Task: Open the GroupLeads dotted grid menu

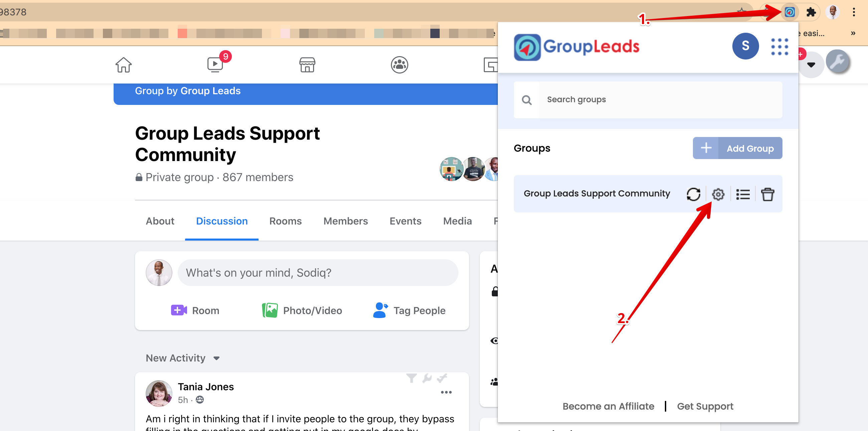Action: tap(779, 46)
